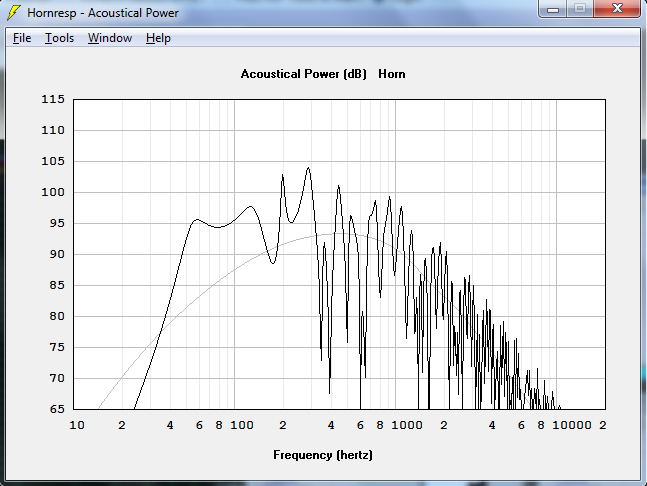Close the Hornresp Acoustical Power window
Viewport: 647px width, 486px height.
click(x=617, y=9)
